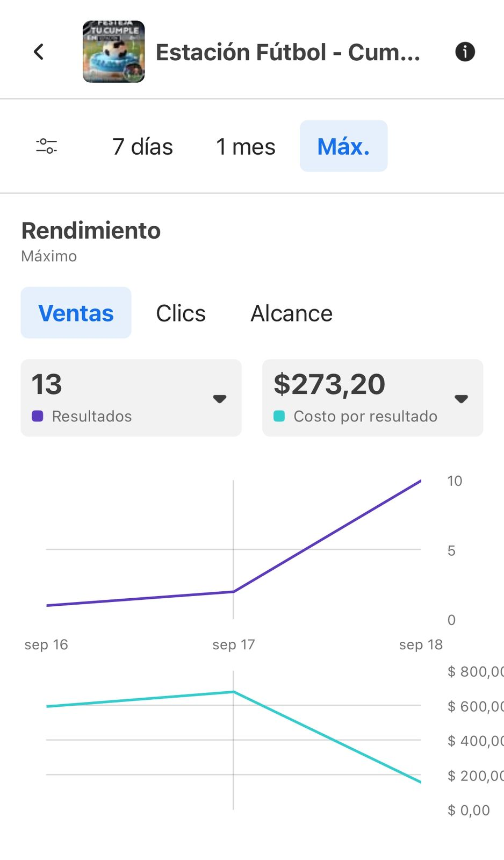
Task: Click the Estación Fútbol campaign title
Action: pos(287,53)
